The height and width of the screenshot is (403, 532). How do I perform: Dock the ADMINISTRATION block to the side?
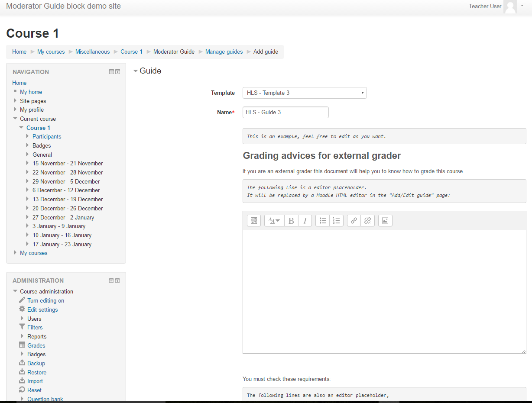(x=117, y=280)
